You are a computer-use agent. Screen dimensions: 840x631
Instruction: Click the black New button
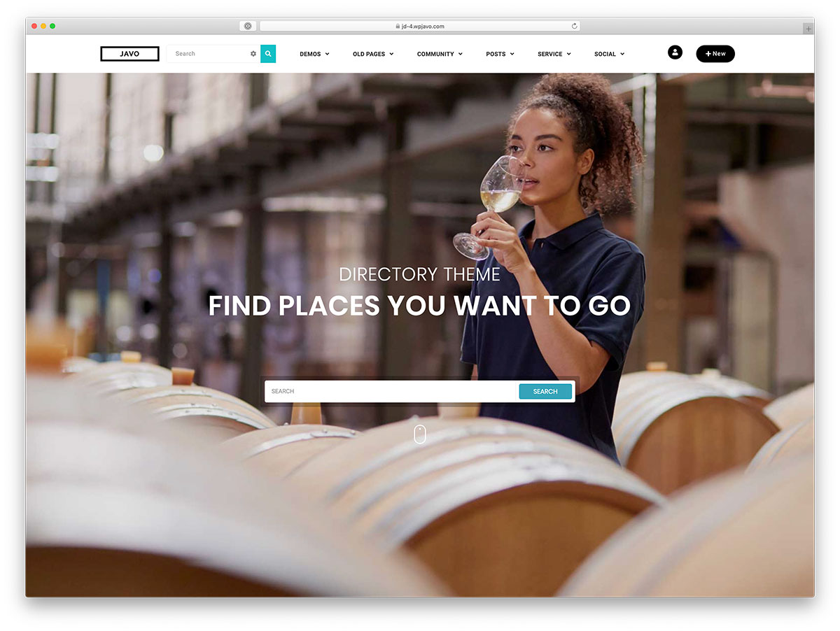click(715, 54)
